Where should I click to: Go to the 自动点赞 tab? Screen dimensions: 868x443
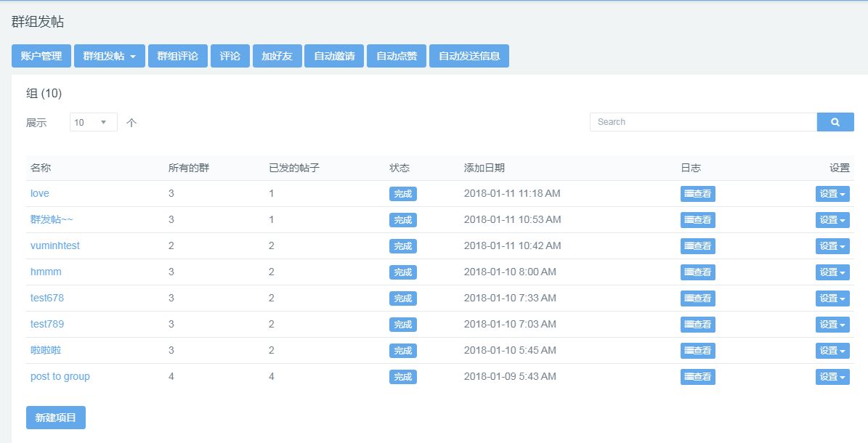(x=397, y=56)
